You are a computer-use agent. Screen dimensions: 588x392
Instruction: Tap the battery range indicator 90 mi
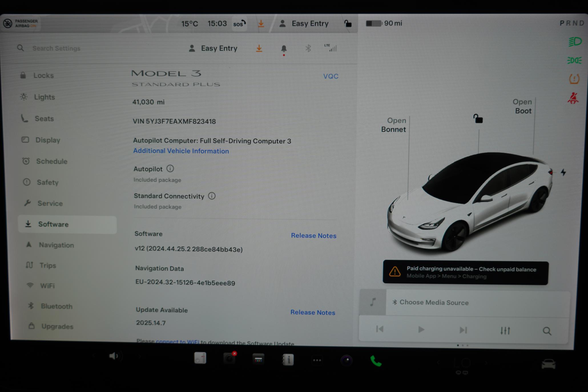click(x=384, y=23)
